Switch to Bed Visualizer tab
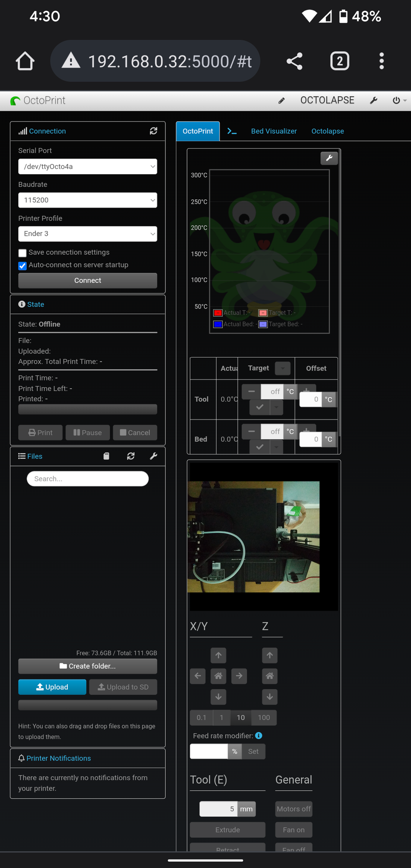 pos(274,131)
